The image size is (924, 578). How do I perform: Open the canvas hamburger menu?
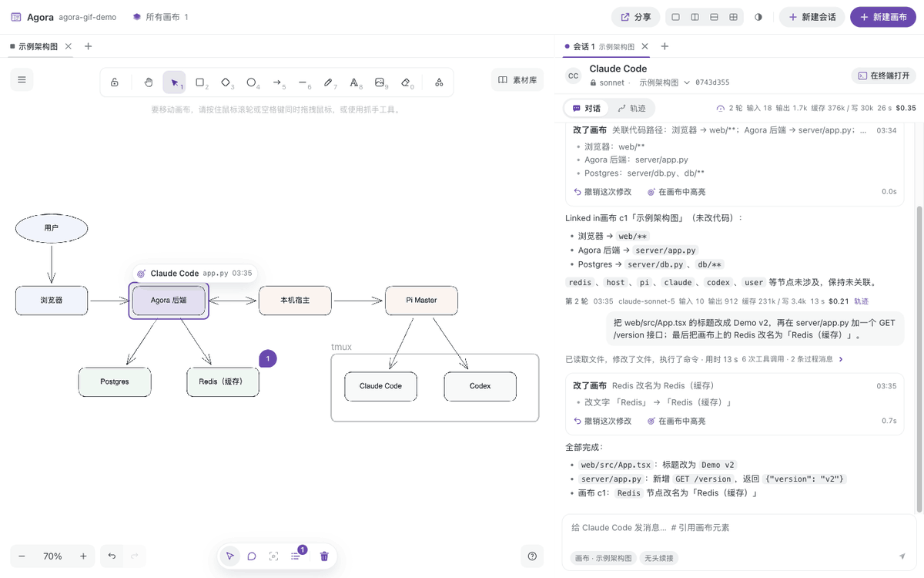click(x=22, y=79)
